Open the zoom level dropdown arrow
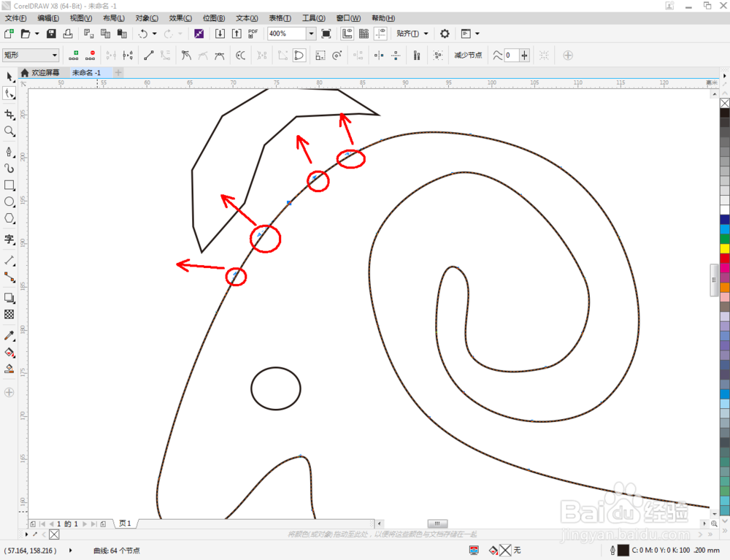 (311, 34)
